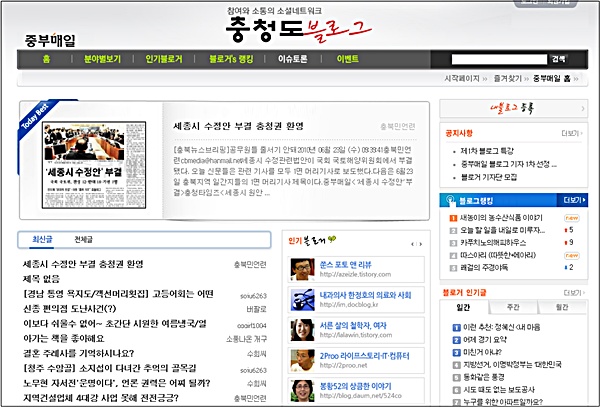Screen dimensions: 600x407
Task: Show previous 인기블로거 with left arrow
Action: 412,244
